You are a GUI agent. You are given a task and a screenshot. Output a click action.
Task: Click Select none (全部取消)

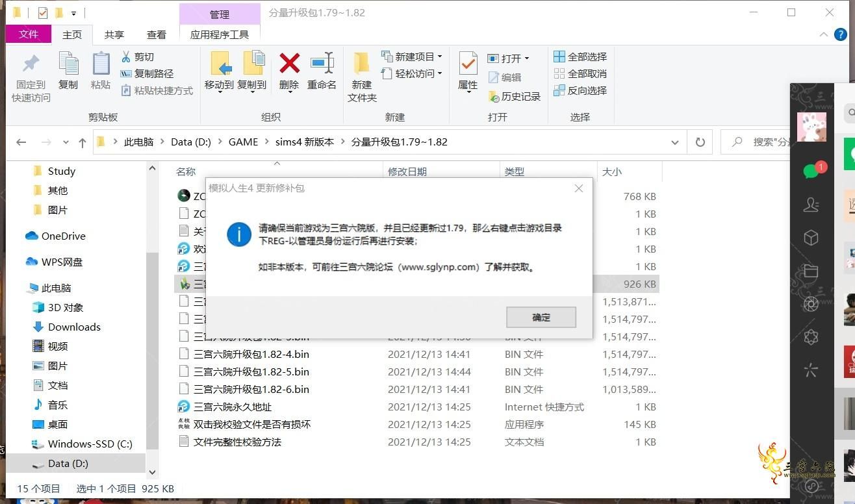coord(580,74)
